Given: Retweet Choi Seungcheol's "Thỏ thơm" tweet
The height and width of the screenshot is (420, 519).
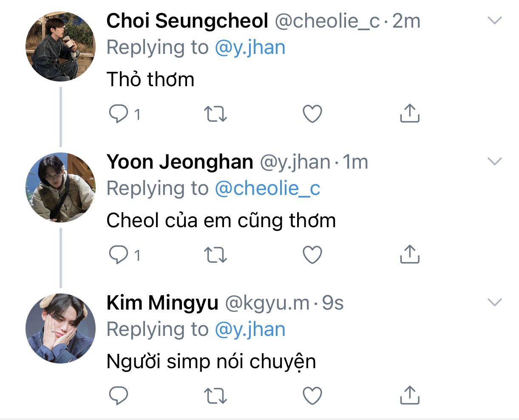Looking at the screenshot, I should click(x=216, y=114).
